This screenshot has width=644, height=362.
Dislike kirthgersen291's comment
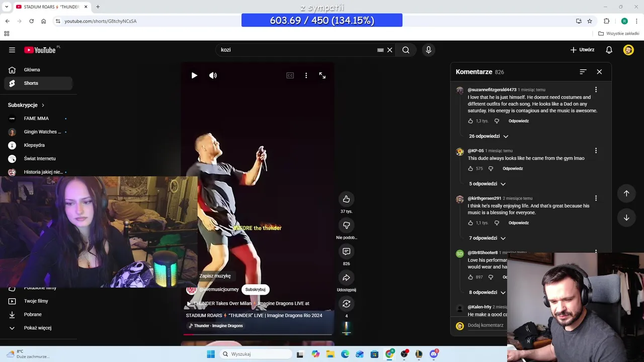point(497,223)
